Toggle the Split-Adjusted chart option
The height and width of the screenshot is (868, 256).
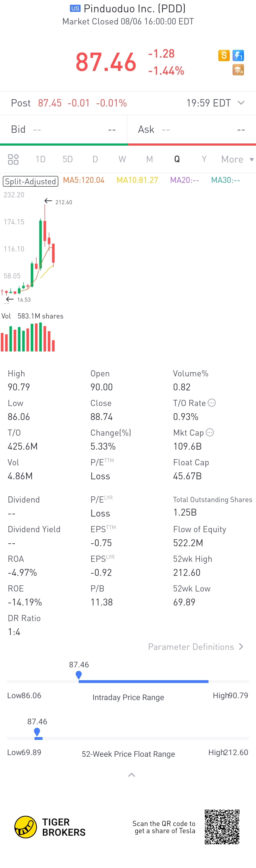pos(31,181)
